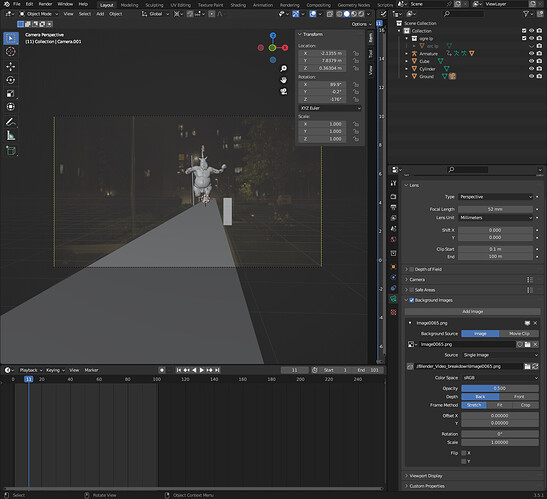Open the Lens Unit Millimeters dropdown
547x499 pixels.
tap(496, 218)
